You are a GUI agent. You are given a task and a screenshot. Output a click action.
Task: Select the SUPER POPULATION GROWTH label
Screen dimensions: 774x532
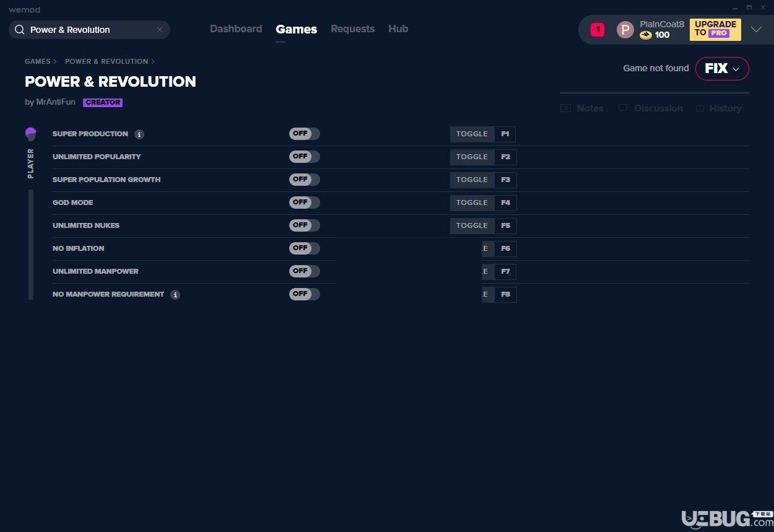tap(107, 180)
